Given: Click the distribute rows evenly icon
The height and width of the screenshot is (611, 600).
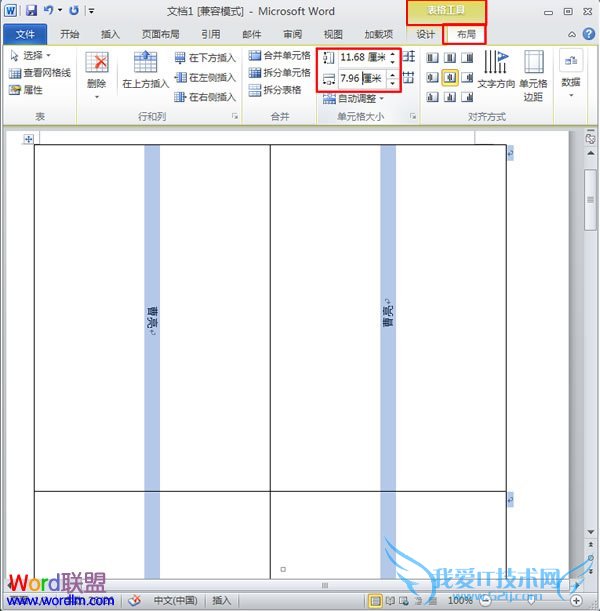Looking at the screenshot, I should coord(409,57).
